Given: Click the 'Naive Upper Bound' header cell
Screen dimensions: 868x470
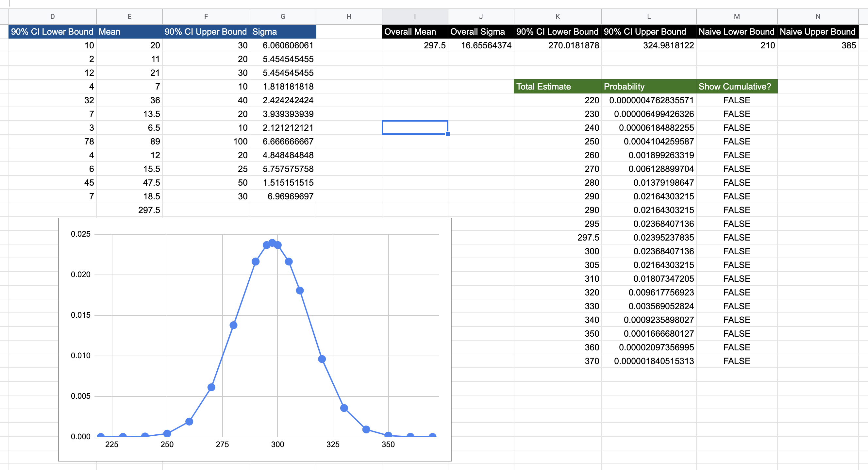Looking at the screenshot, I should click(x=818, y=32).
